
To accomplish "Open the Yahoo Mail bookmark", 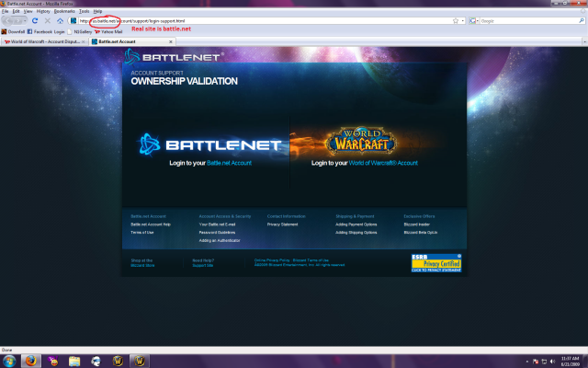I will point(108,31).
